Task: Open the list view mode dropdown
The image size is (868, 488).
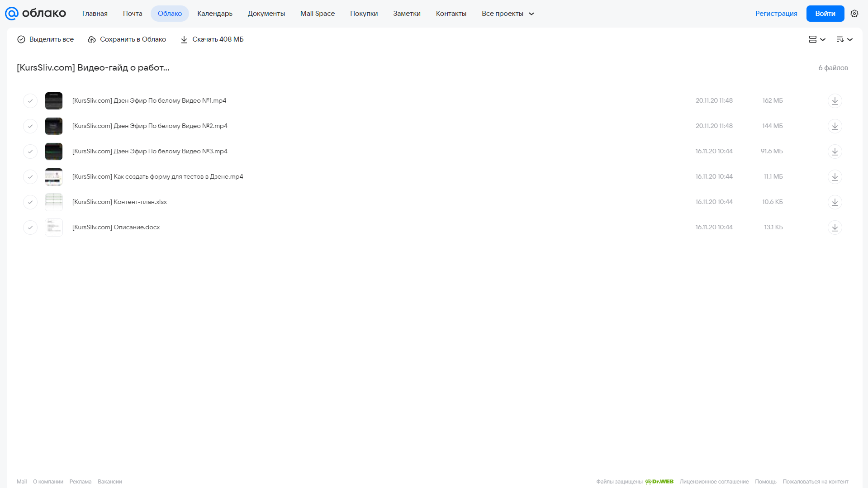Action: pyautogui.click(x=817, y=39)
